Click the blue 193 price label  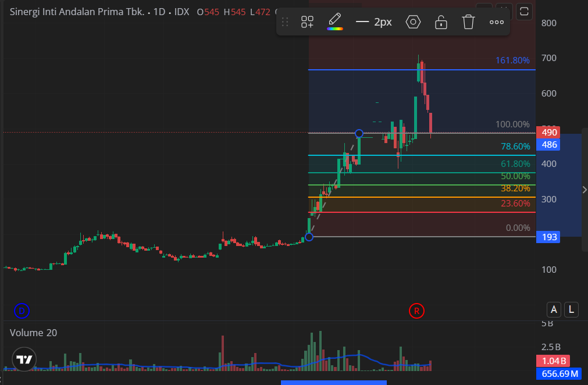(x=548, y=237)
